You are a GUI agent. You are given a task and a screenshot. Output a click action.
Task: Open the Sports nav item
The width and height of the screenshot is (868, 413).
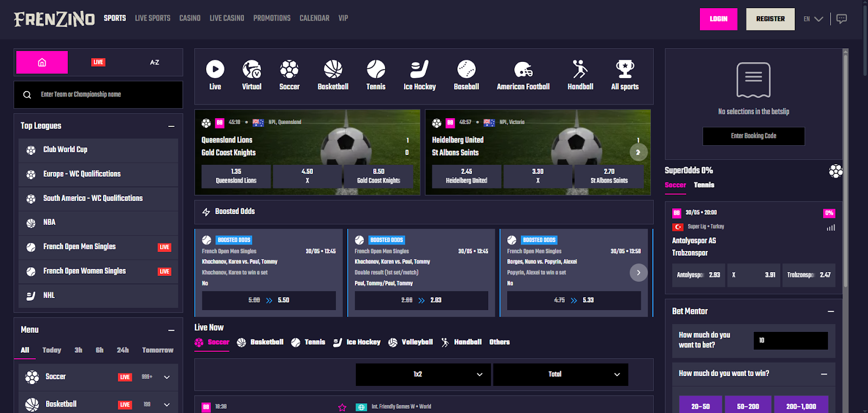(x=115, y=18)
